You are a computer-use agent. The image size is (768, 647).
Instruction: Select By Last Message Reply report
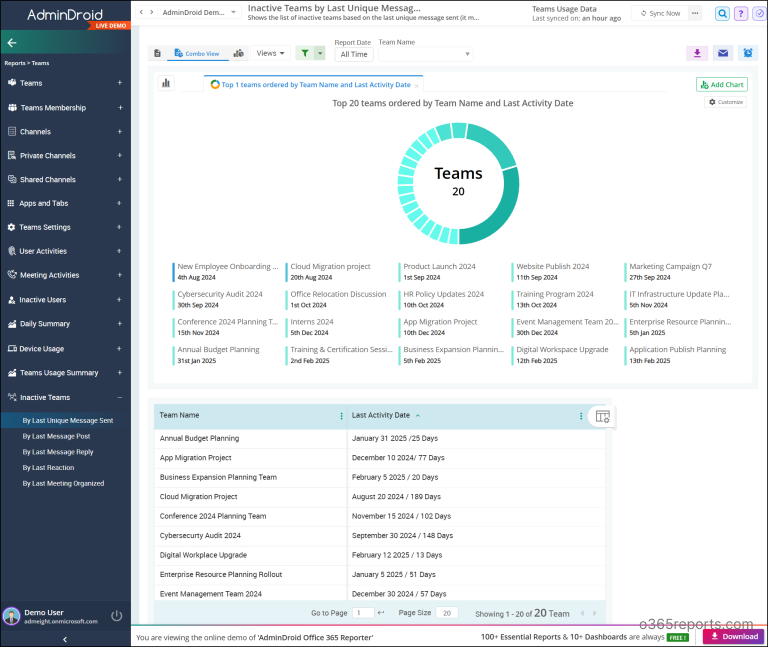(x=58, y=452)
